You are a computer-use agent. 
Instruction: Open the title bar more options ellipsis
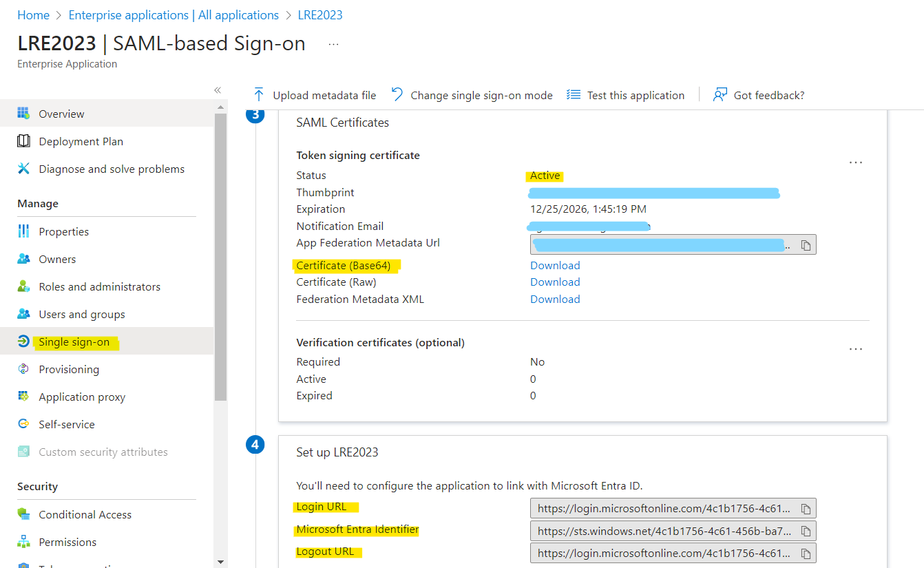click(x=333, y=44)
